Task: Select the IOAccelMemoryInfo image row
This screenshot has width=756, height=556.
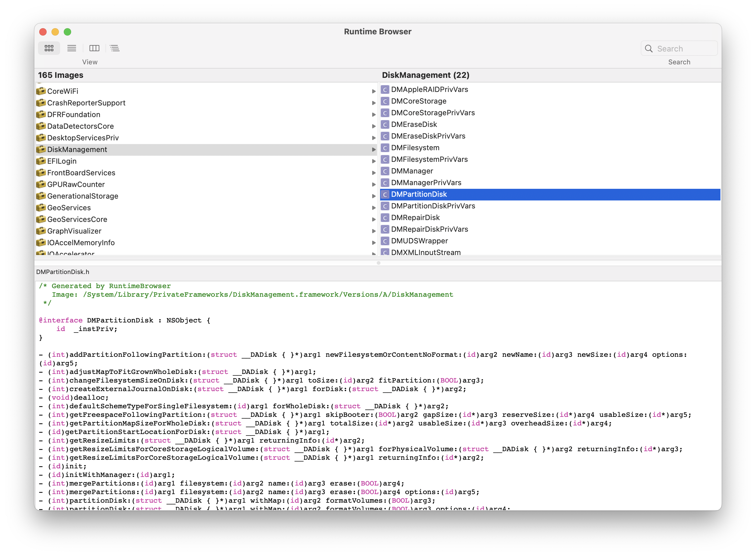Action: 206,243
